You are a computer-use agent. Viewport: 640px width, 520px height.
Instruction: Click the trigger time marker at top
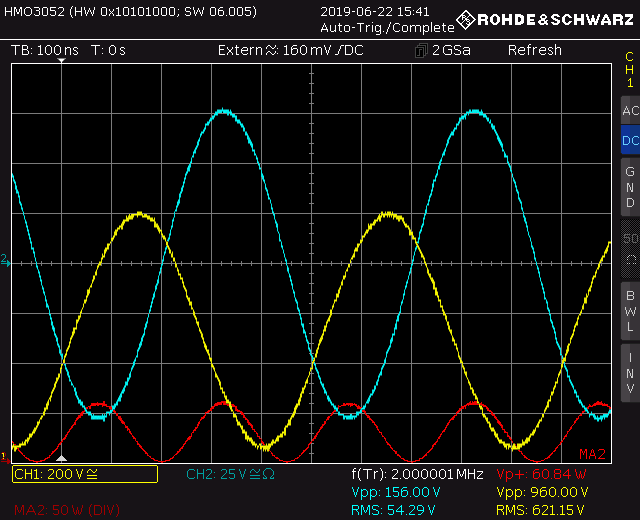pos(61,61)
